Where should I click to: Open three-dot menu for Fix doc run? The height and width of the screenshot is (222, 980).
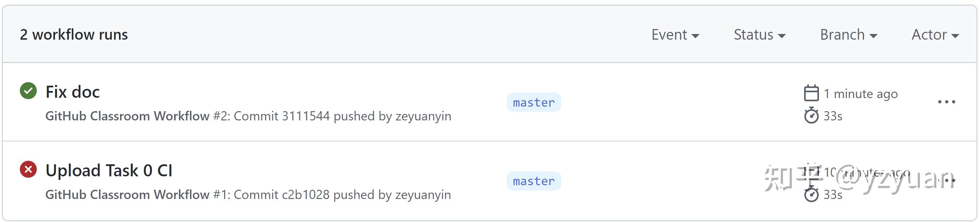coord(946,102)
